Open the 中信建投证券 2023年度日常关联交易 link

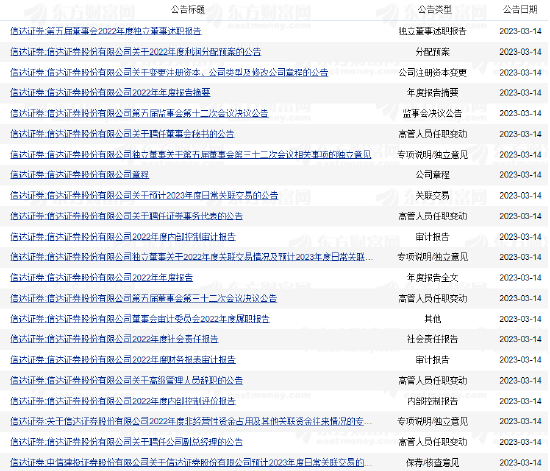[x=191, y=463]
